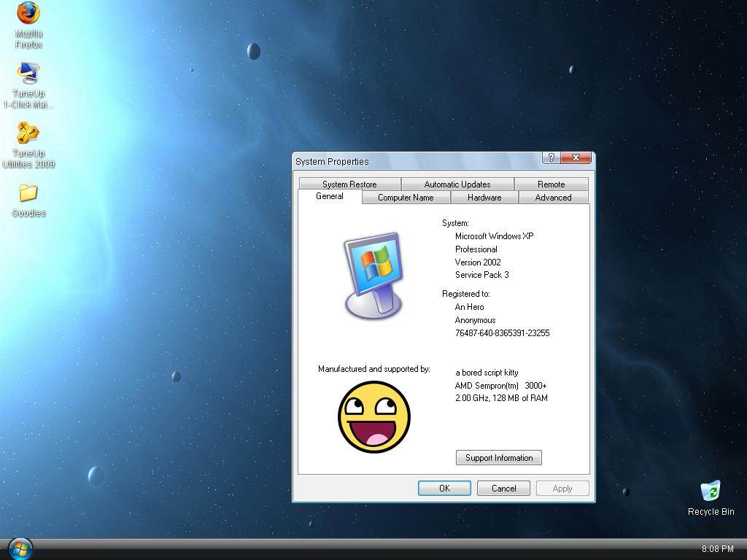Click the help question mark button

[551, 157]
